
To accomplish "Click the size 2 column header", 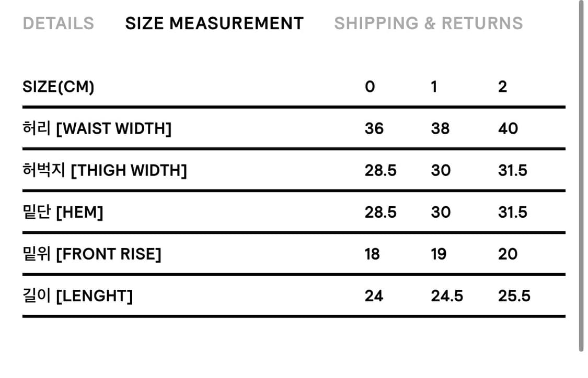I will tap(502, 87).
